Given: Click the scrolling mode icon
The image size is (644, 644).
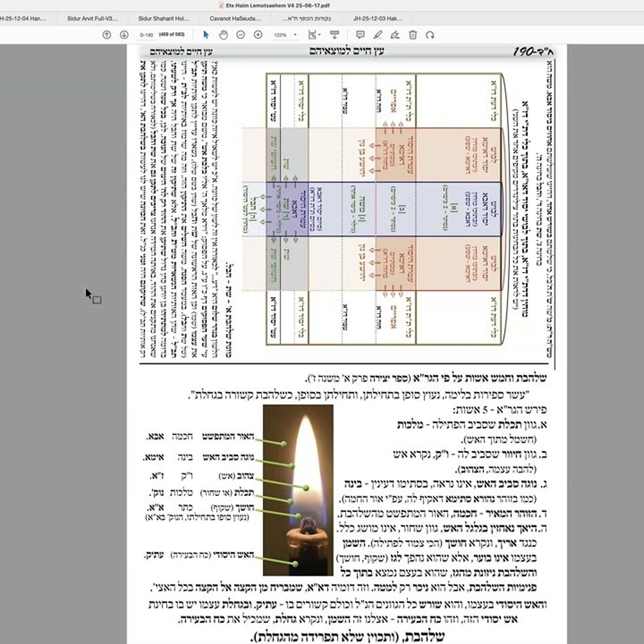Looking at the screenshot, I should pyautogui.click(x=334, y=34).
